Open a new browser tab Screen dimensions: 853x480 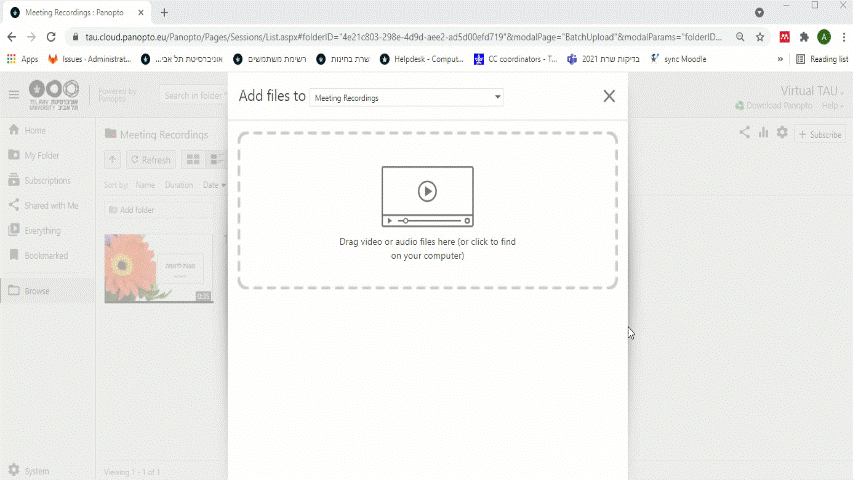tap(164, 13)
